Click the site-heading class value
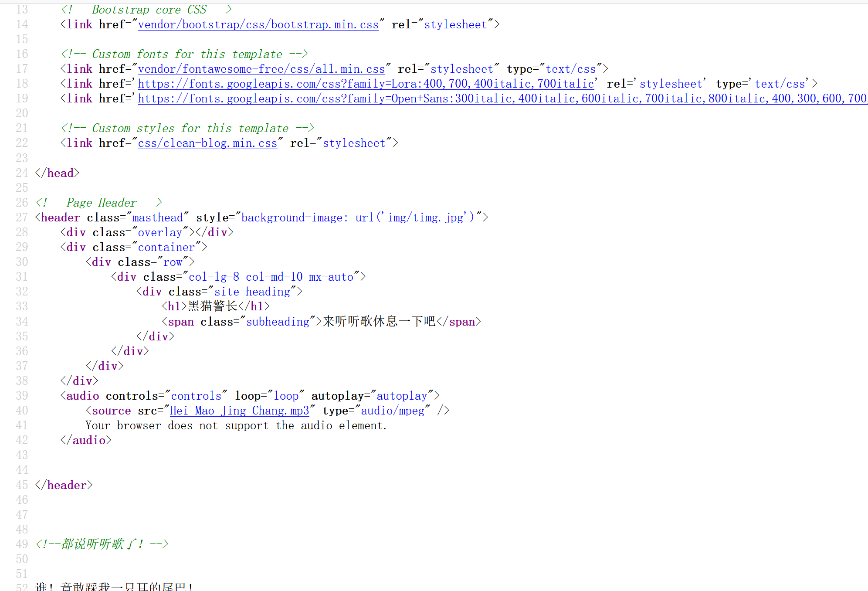The width and height of the screenshot is (868, 591). (x=252, y=292)
